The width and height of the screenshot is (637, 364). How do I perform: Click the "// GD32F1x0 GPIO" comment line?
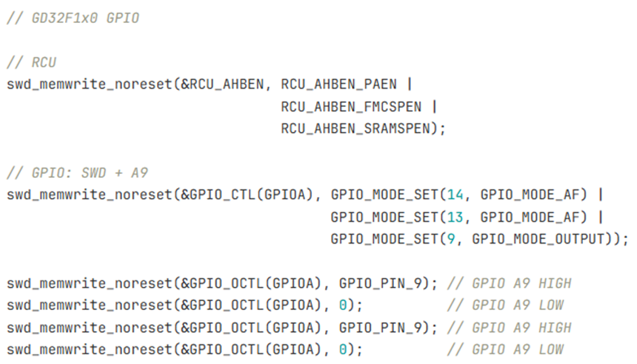(x=72, y=18)
